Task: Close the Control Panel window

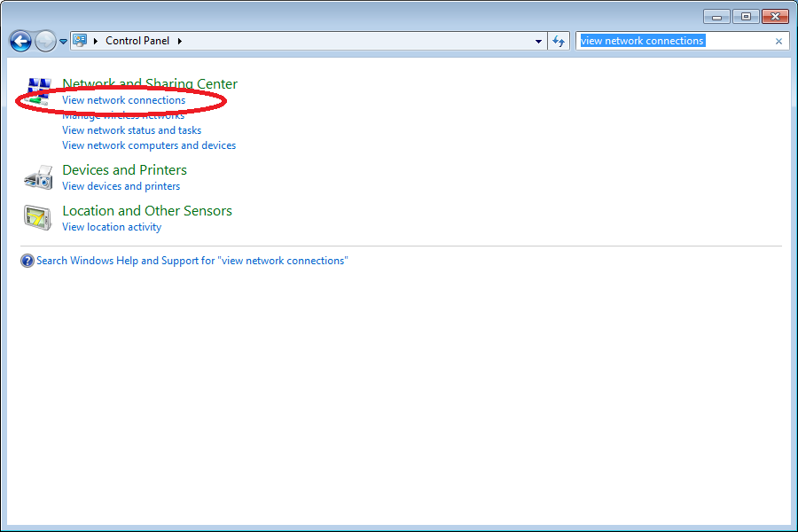Action: [775, 17]
